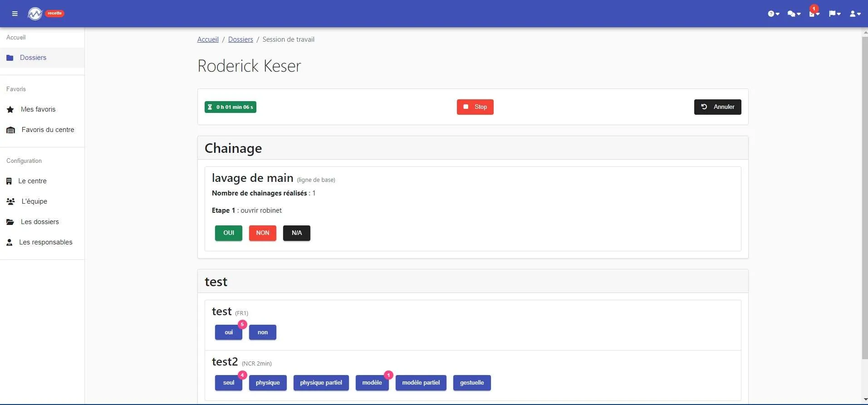Click the star icon for Mes favoris
This screenshot has height=405, width=868.
[x=10, y=109]
